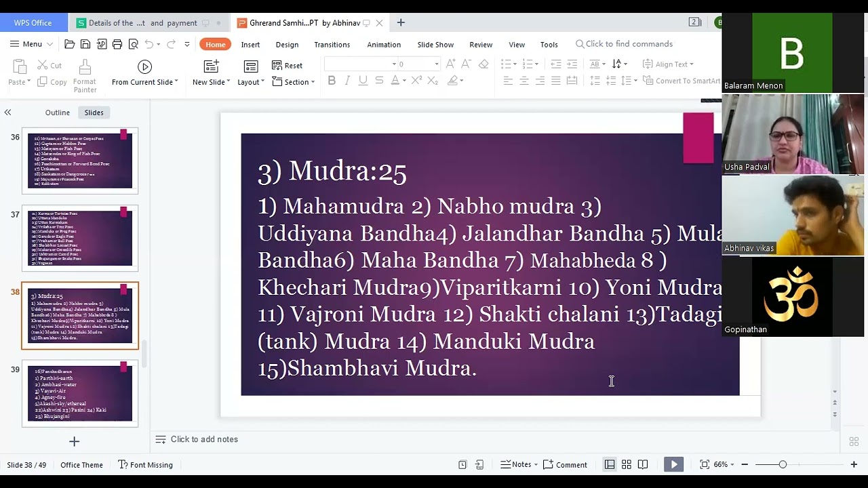
Task: Click the Export to PDF icon
Action: point(102,44)
